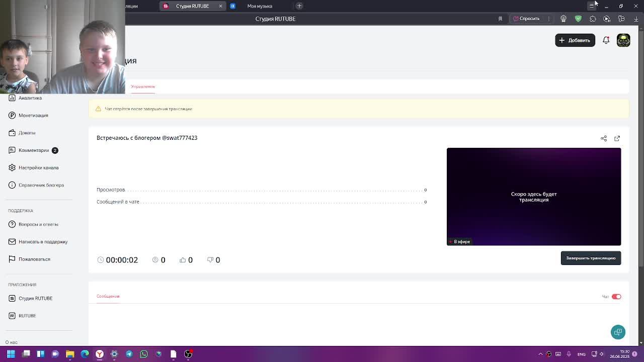The height and width of the screenshot is (362, 644).
Task: Open the three-dot options next to Спросить
Action: [549, 19]
